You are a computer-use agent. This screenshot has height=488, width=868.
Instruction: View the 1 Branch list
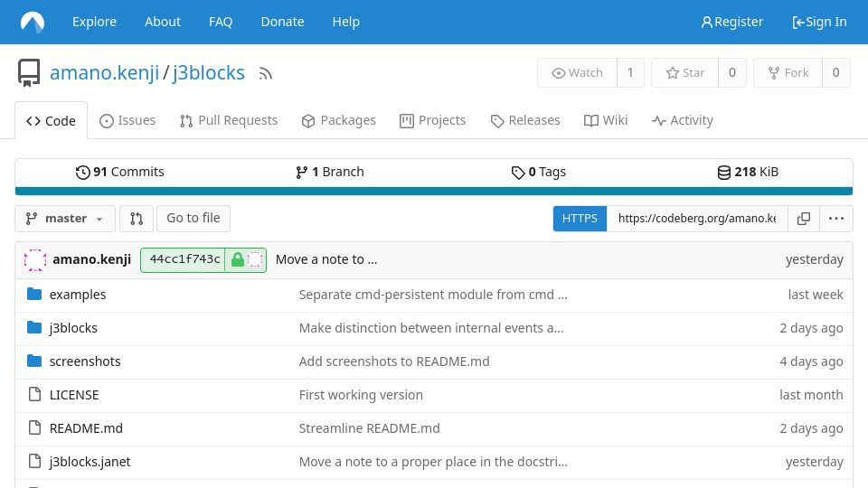click(329, 172)
